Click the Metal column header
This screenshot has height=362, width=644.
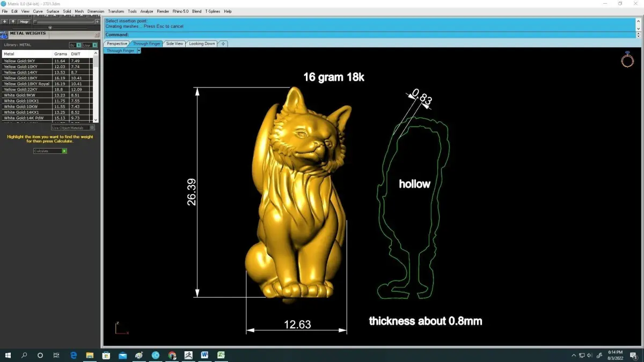[x=27, y=54]
